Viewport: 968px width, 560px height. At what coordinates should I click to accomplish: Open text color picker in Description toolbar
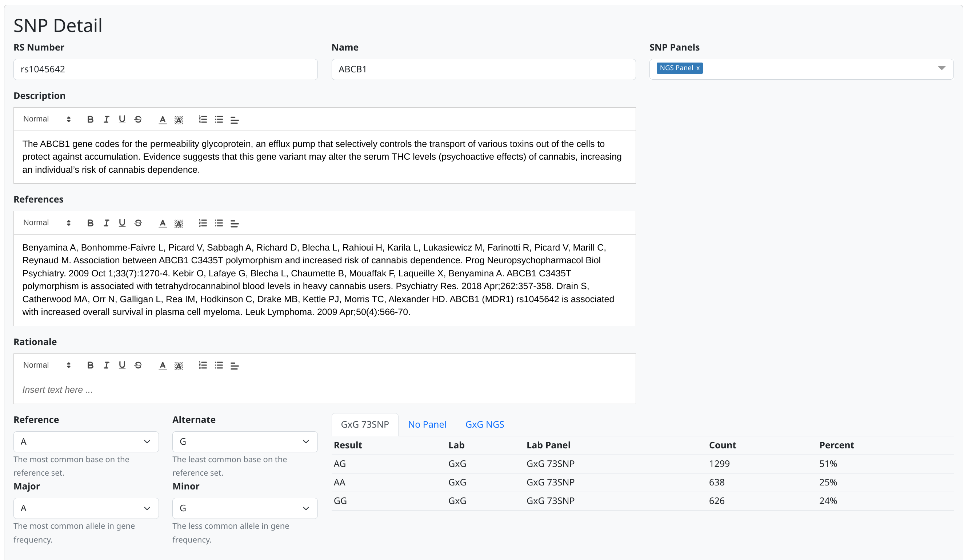pos(163,119)
